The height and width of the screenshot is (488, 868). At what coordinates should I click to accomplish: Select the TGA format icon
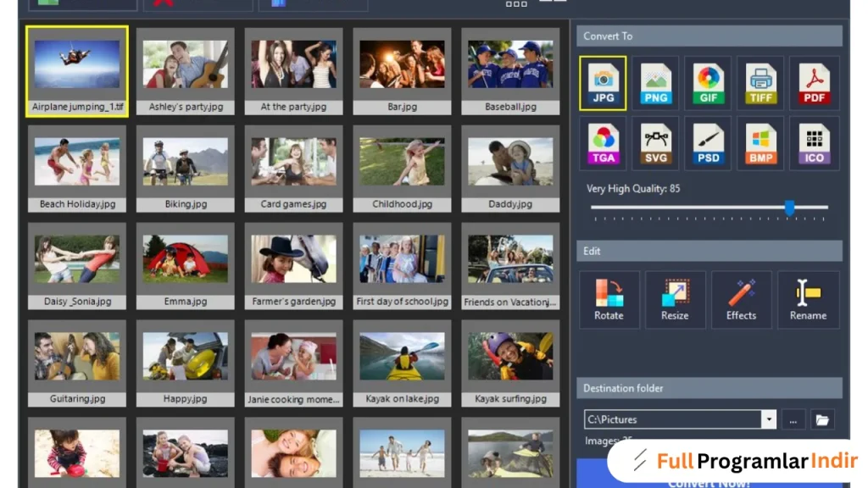(603, 143)
